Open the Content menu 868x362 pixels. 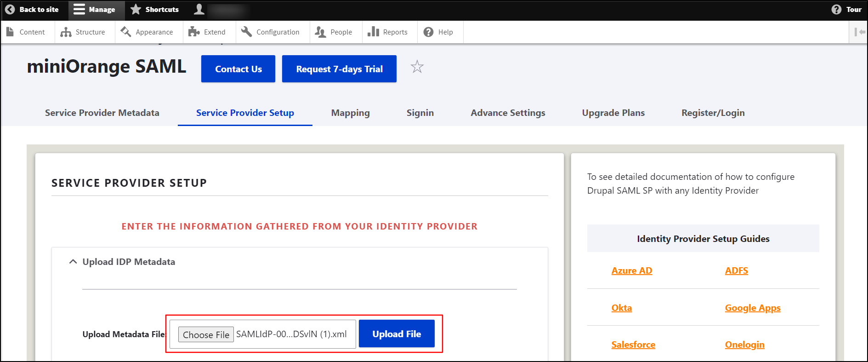click(x=27, y=32)
